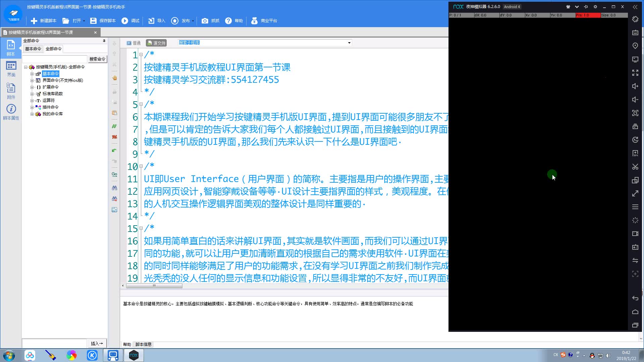The width and height of the screenshot is (644, 362).
Task: Click the Go to line icon
Action: click(x=114, y=174)
